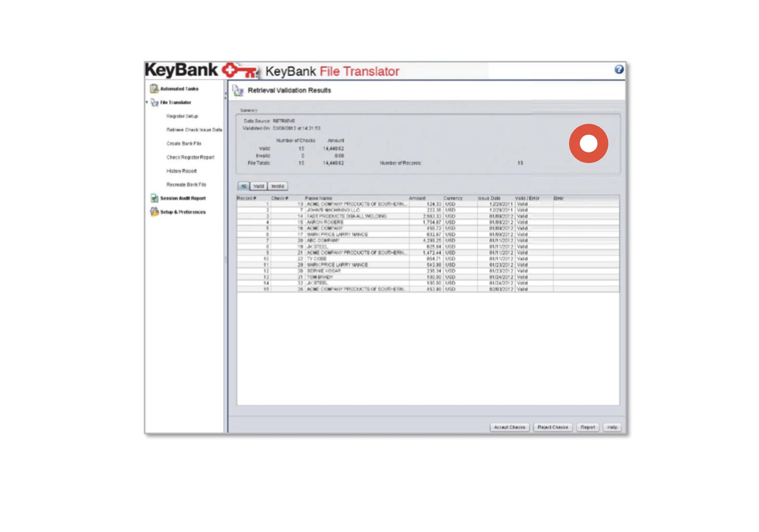Click the Setup & Preferences folder icon
Image resolution: width=759 pixels, height=532 pixels.
tap(154, 211)
